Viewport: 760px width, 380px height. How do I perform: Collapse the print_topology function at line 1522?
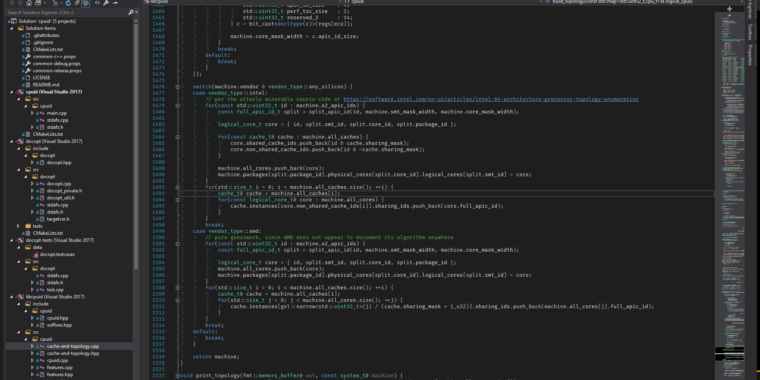pyautogui.click(x=177, y=376)
